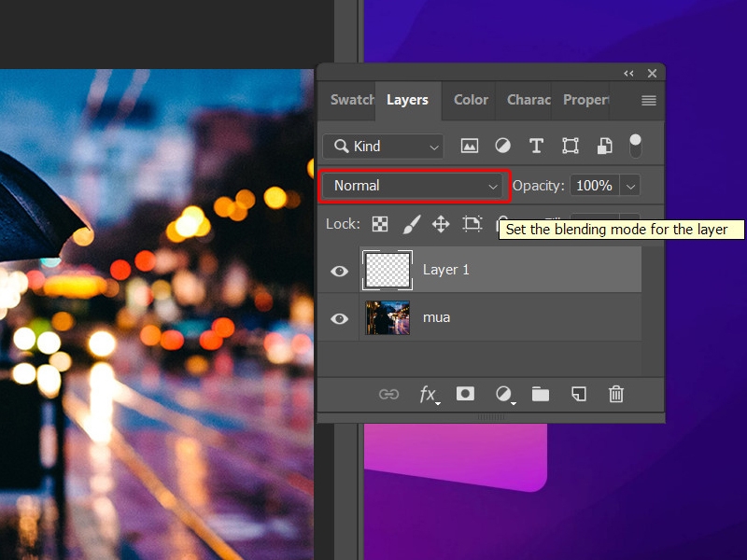747x560 pixels.
Task: Create a new layer
Action: (x=578, y=394)
